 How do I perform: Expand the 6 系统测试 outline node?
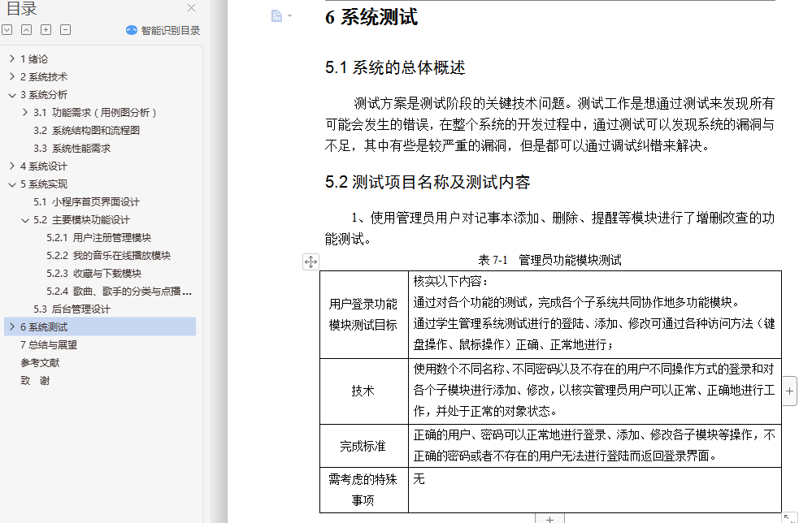click(12, 327)
